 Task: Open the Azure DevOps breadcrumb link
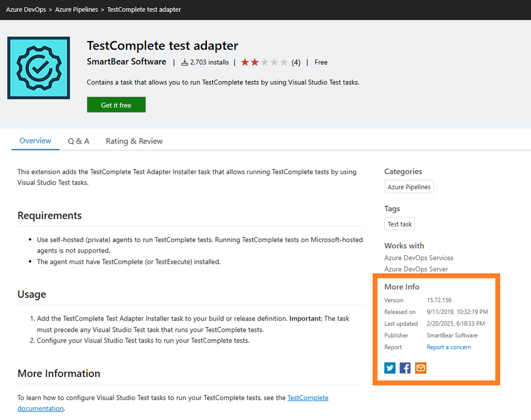pyautogui.click(x=26, y=10)
